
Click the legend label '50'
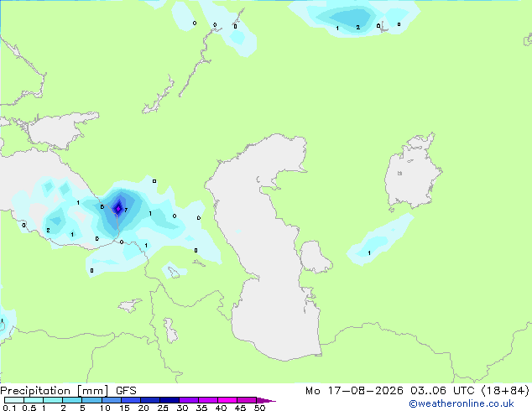(x=259, y=408)
